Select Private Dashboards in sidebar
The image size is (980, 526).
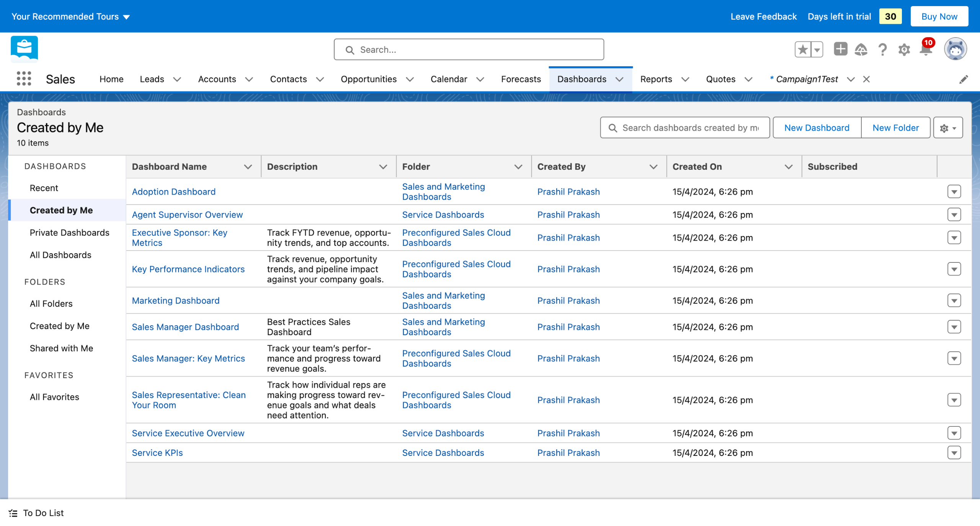coord(69,233)
